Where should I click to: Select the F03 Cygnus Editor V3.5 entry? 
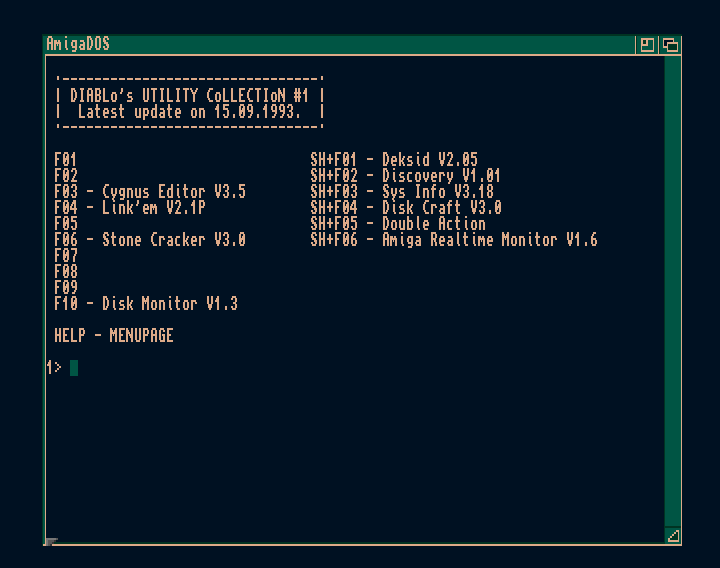150,191
